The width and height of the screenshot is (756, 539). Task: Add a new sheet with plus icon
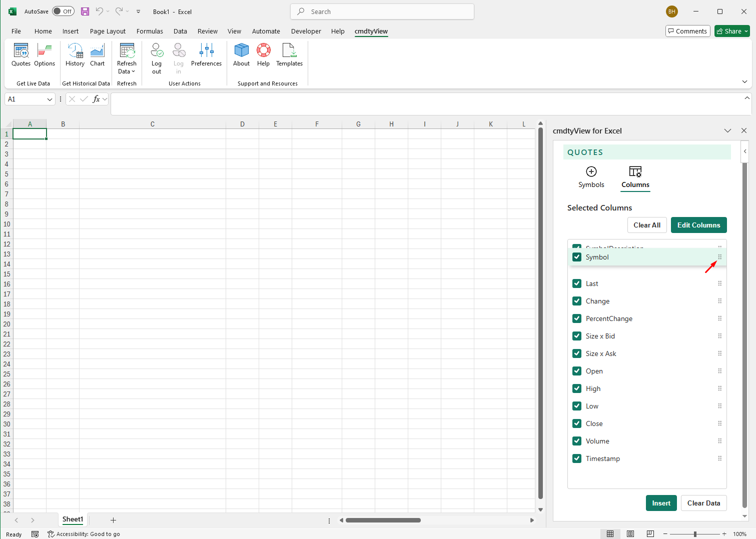coord(113,520)
